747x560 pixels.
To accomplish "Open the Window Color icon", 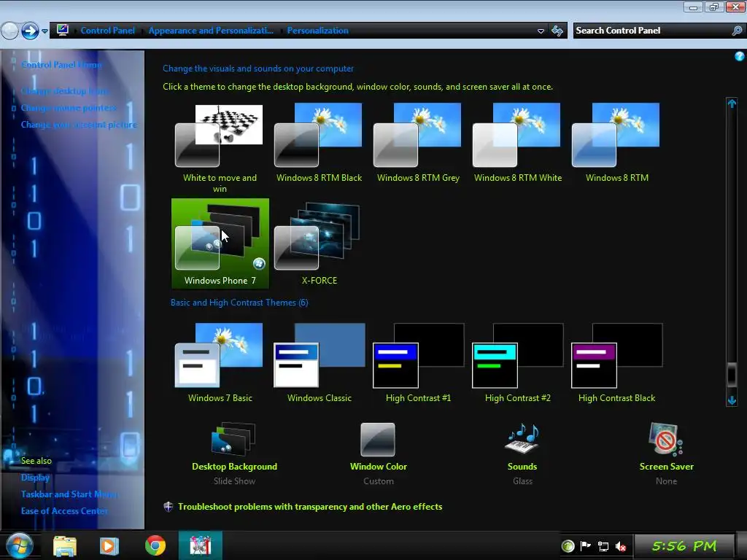I will click(x=378, y=440).
